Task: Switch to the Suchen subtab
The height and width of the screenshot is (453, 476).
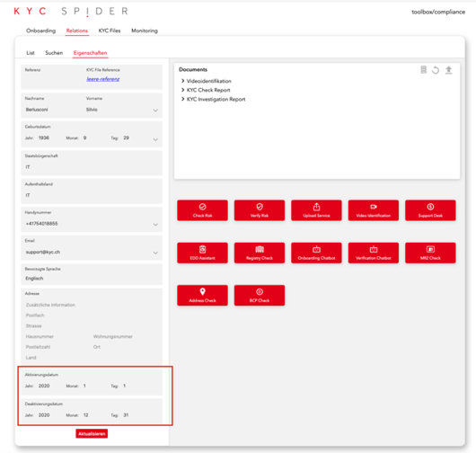Action: coord(54,53)
